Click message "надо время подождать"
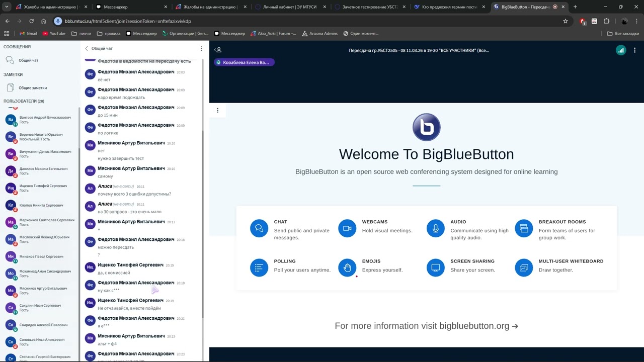The image size is (644, 362). coord(121,98)
